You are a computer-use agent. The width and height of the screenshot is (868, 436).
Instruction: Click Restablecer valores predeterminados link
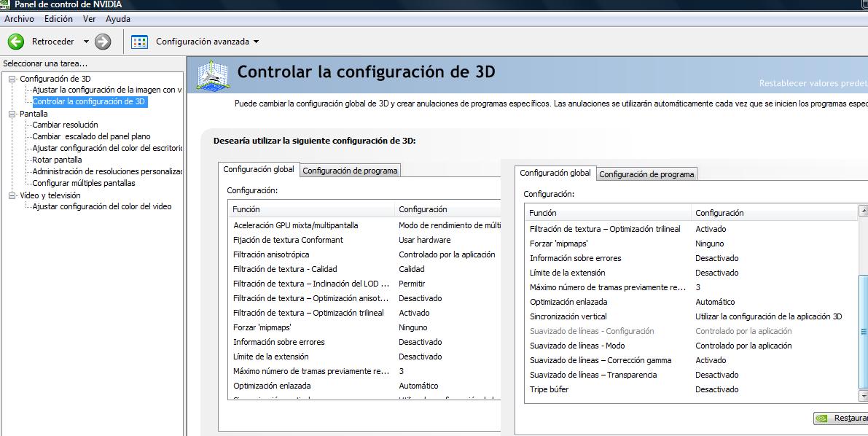pyautogui.click(x=813, y=83)
